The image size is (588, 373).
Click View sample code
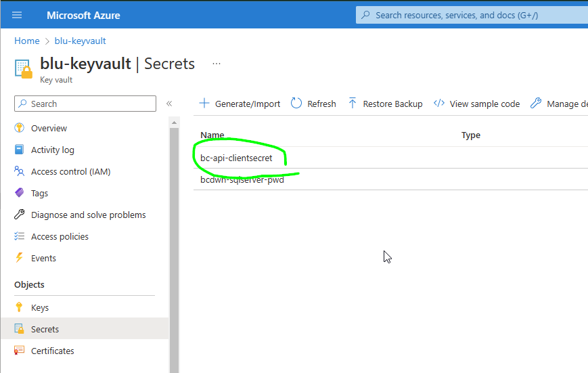click(x=484, y=104)
